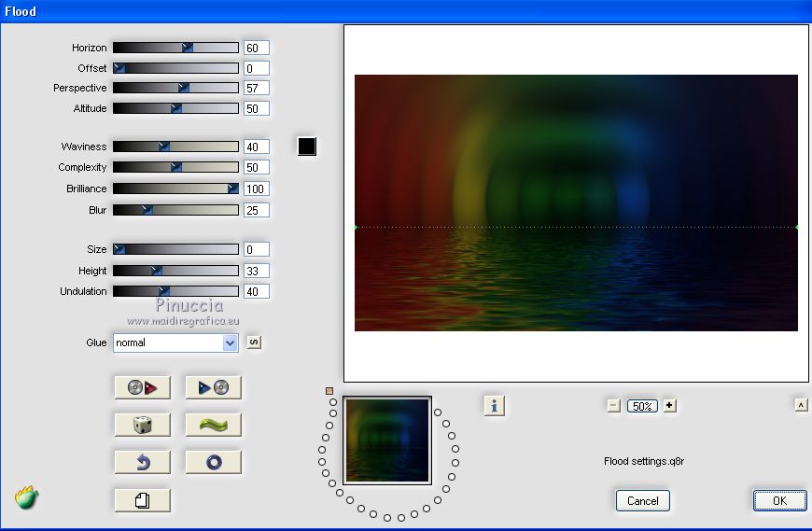The height and width of the screenshot is (531, 812).
Task: Click the Brilliance slider track
Action: (x=175, y=189)
